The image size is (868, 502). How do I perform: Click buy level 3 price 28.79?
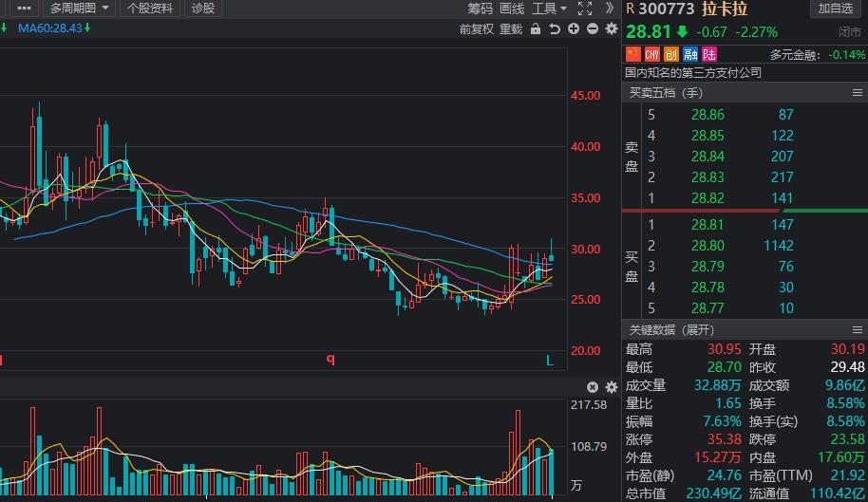point(708,267)
